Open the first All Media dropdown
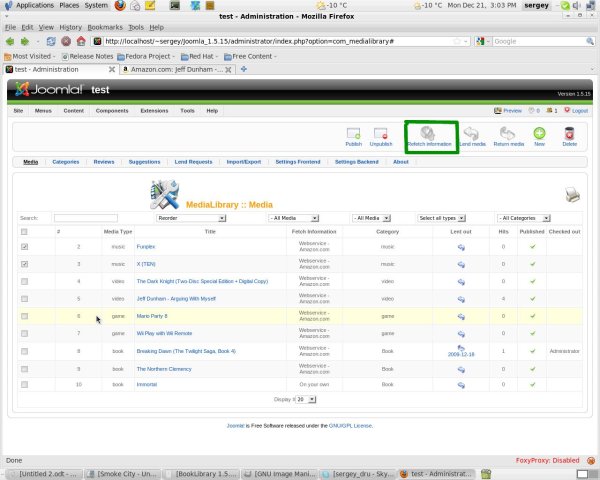The image size is (600, 480). [293, 218]
